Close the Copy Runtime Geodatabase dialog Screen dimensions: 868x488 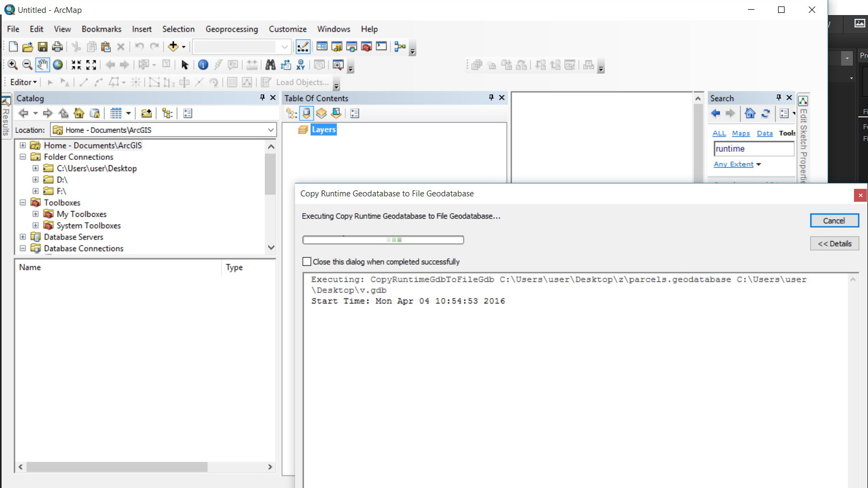click(x=860, y=195)
